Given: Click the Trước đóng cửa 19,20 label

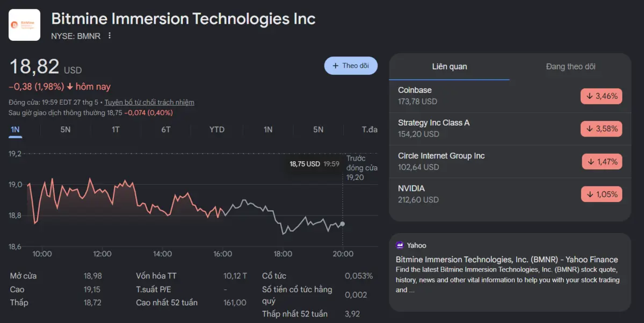Looking at the screenshot, I should tap(361, 168).
